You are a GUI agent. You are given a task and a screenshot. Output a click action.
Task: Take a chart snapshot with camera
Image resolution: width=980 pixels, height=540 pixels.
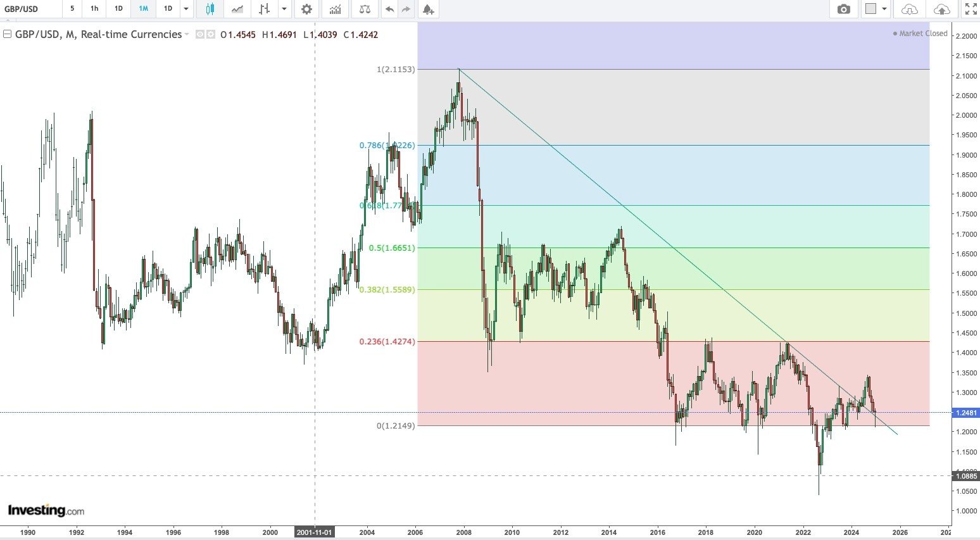[x=843, y=9]
